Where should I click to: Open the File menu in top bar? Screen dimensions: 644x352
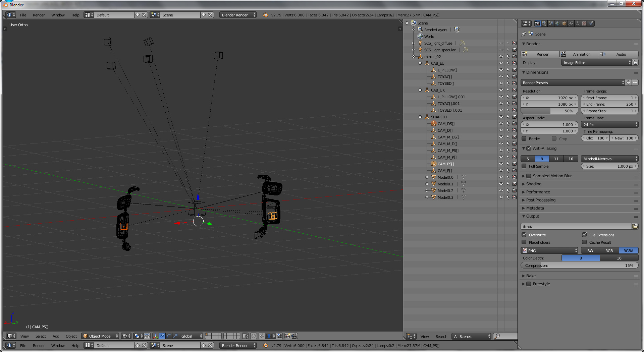click(x=23, y=15)
